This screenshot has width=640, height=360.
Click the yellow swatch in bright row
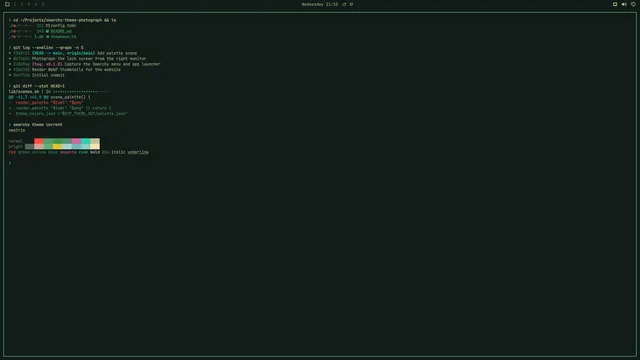pyautogui.click(x=58, y=147)
